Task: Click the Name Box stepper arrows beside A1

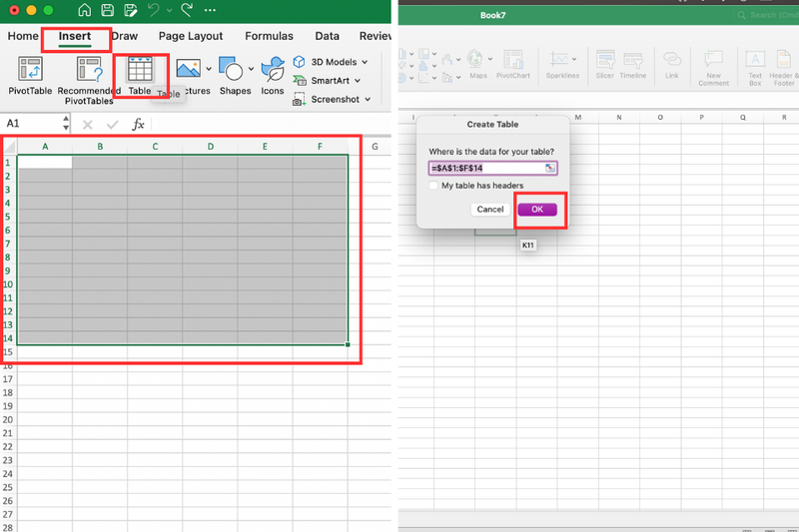Action: 66,123
